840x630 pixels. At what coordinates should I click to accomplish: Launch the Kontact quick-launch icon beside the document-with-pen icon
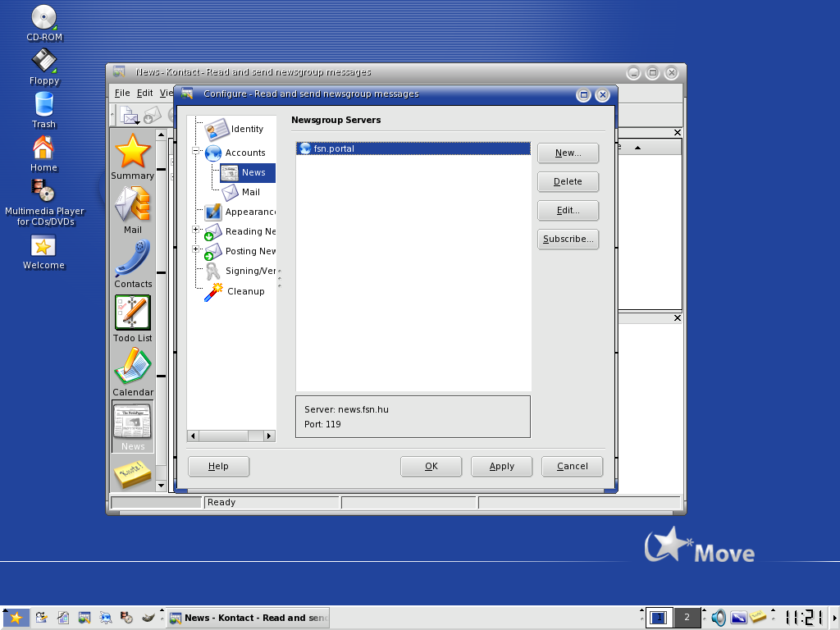point(84,618)
